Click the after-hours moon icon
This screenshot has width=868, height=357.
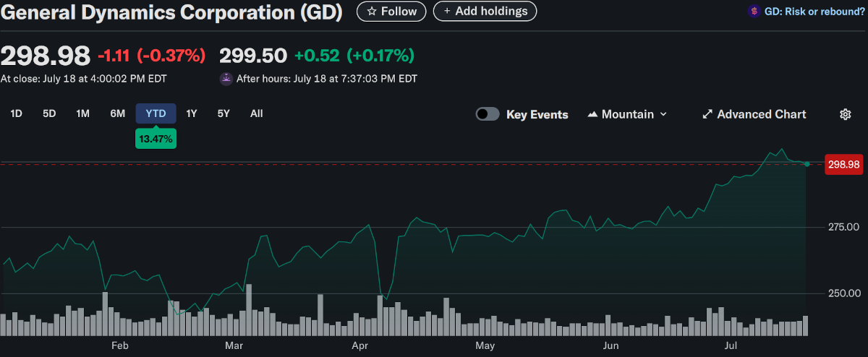[x=226, y=78]
